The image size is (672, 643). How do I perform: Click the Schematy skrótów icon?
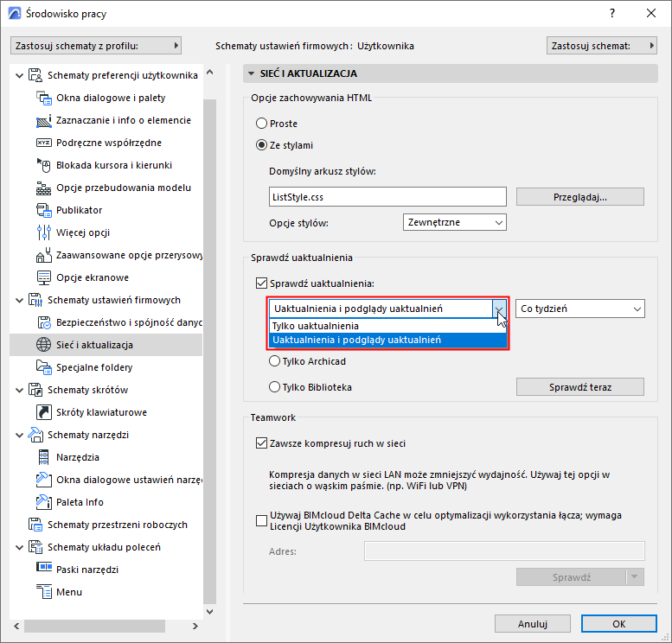click(35, 390)
